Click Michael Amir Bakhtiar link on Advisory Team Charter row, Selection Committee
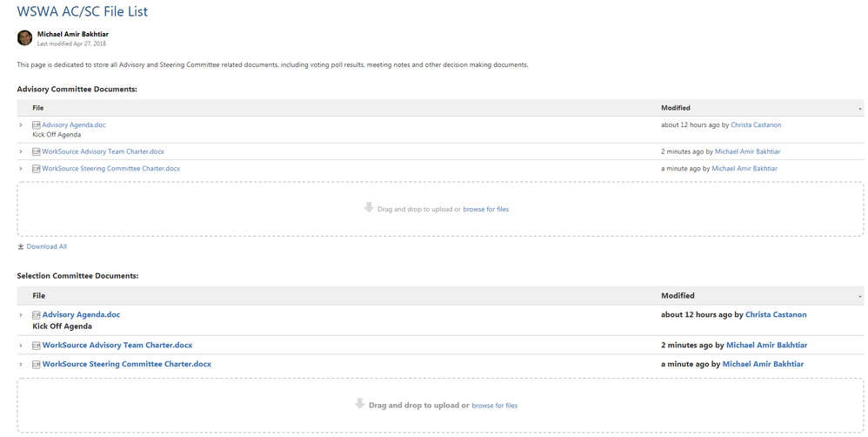Screen dimensions: 868x437 [767, 345]
